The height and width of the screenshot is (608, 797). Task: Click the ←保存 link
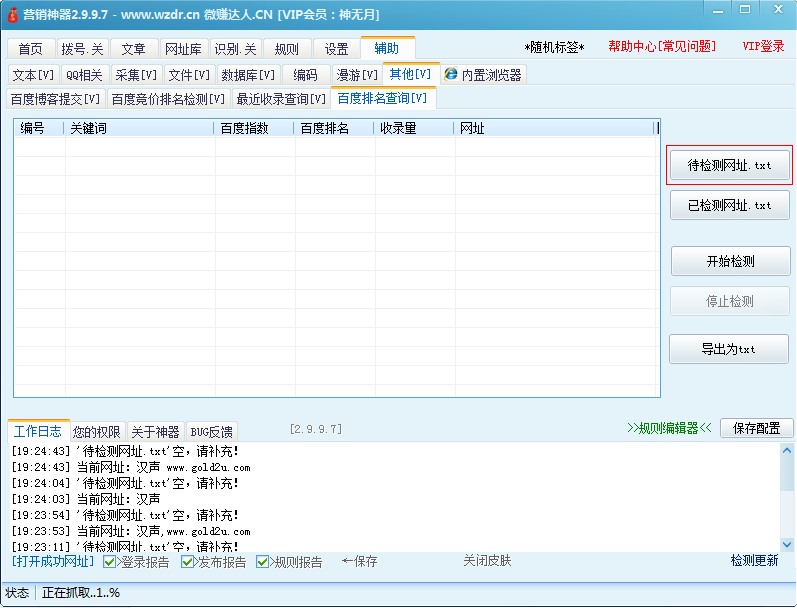point(359,561)
